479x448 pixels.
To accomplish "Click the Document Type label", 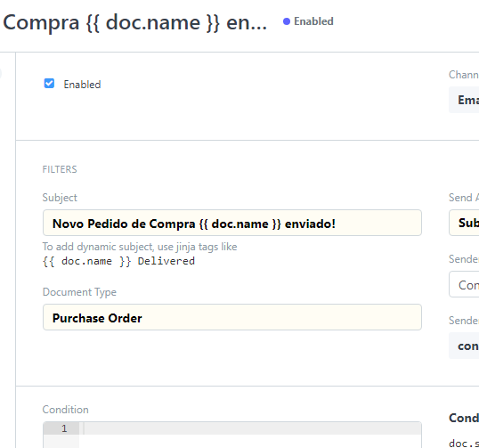I will (x=79, y=292).
